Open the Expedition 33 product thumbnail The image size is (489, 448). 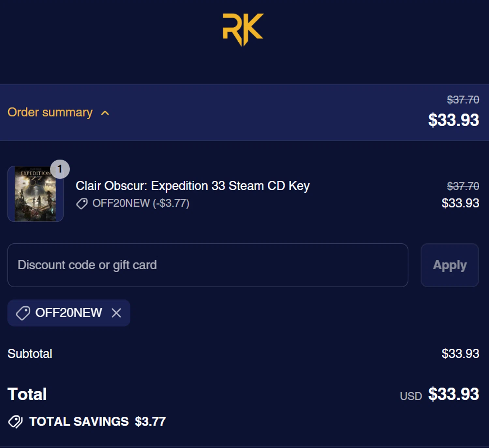coord(35,194)
